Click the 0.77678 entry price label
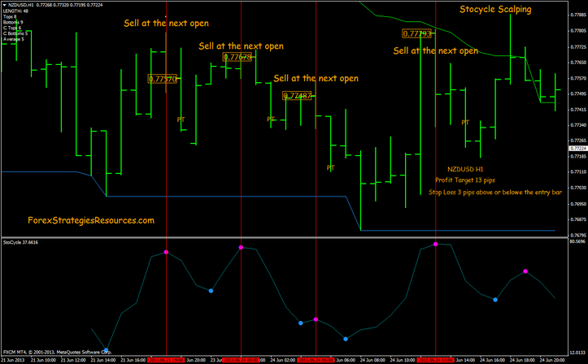588x364 pixels. (237, 57)
